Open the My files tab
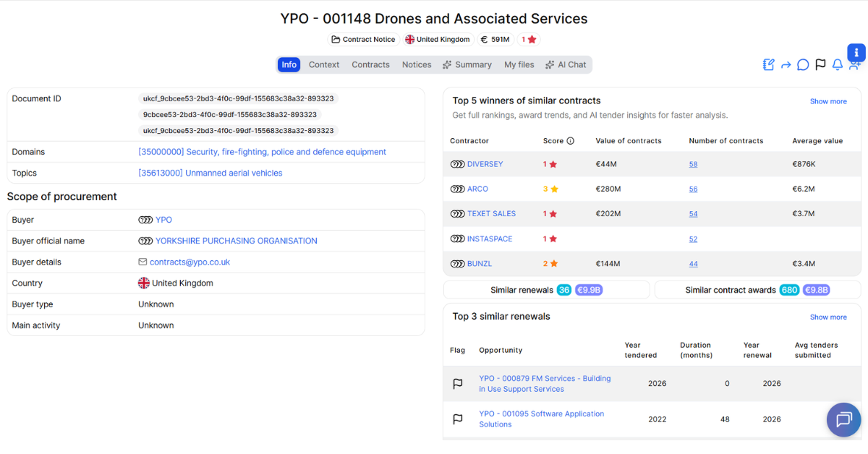 [x=519, y=65]
